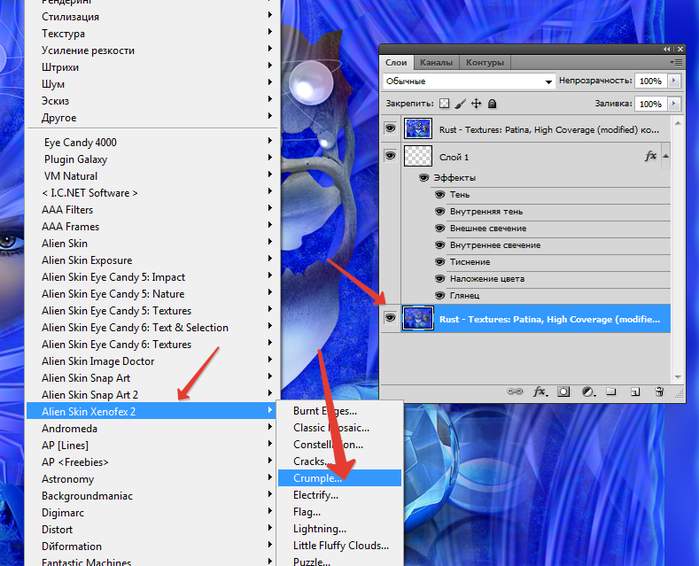Viewport: 699px width, 566px height.
Task: Click the Непрозрачность 100% field
Action: (x=651, y=81)
